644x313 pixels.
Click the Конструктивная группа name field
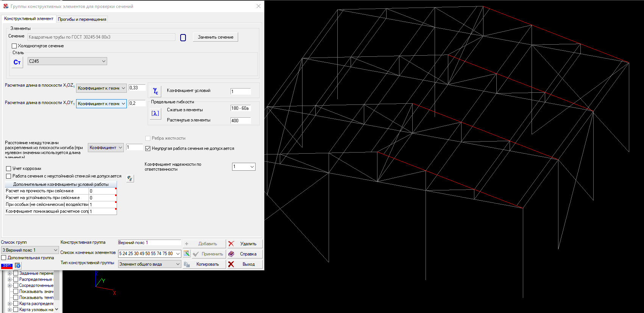point(150,243)
